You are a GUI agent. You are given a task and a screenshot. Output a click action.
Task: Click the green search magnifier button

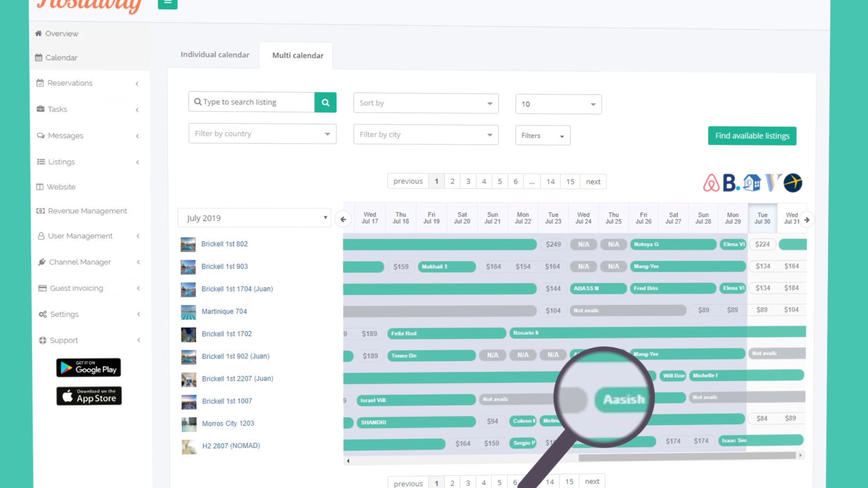pyautogui.click(x=325, y=103)
